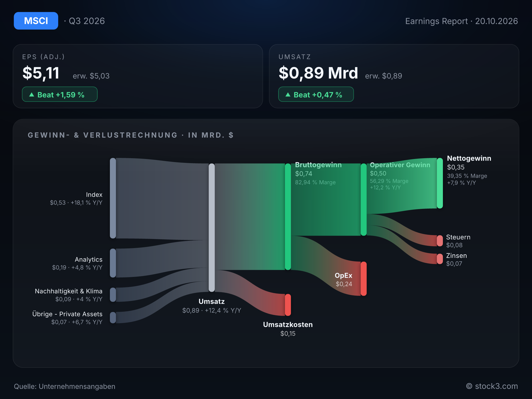Open the stock3.com copyright link
The height and width of the screenshot is (399, 532).
(492, 386)
